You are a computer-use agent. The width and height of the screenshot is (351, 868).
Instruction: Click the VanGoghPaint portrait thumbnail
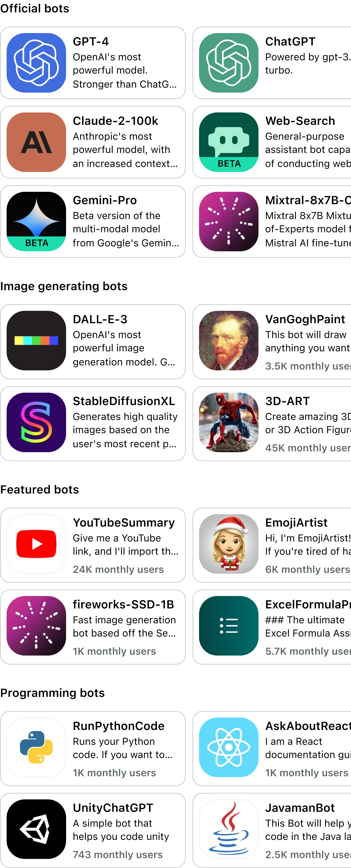pos(228,340)
